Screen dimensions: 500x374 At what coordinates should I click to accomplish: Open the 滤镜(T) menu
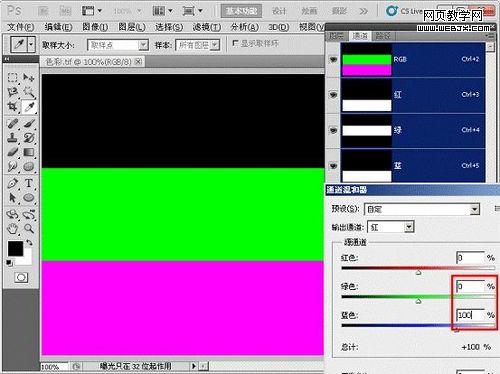pos(207,27)
